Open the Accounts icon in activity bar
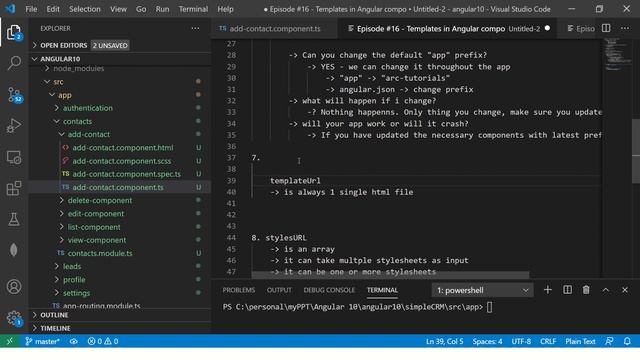Viewport: 640px width, 360px height. (14, 287)
